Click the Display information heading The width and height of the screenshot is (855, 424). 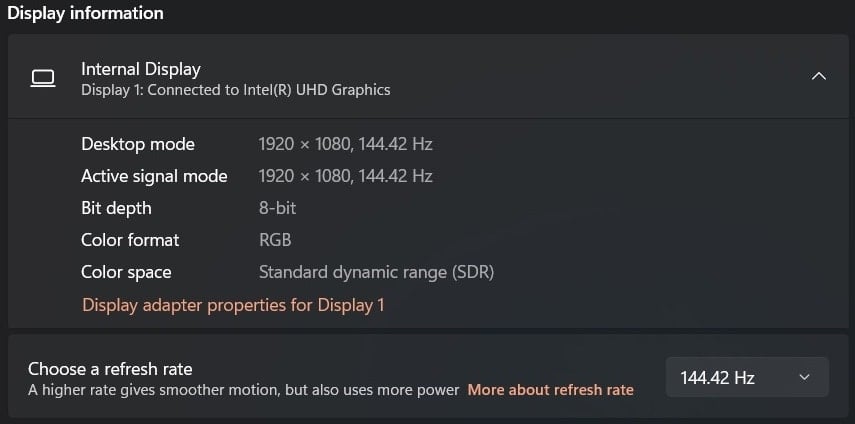85,13
